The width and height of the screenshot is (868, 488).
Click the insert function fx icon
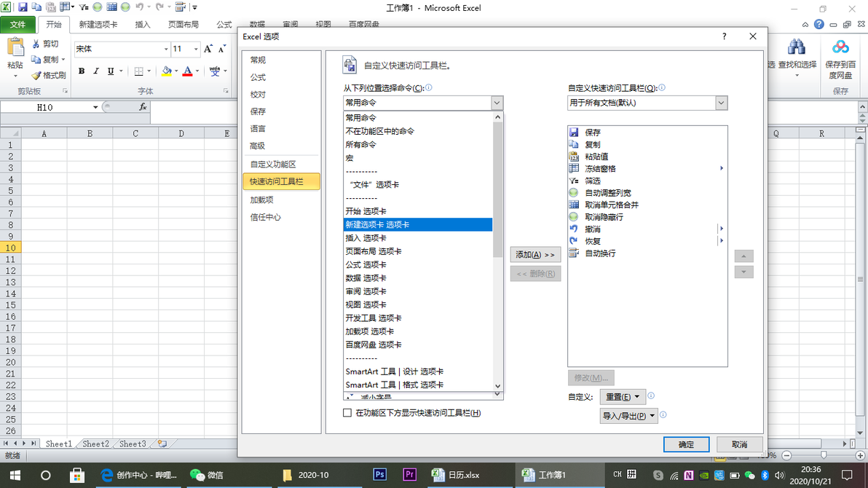tap(143, 107)
